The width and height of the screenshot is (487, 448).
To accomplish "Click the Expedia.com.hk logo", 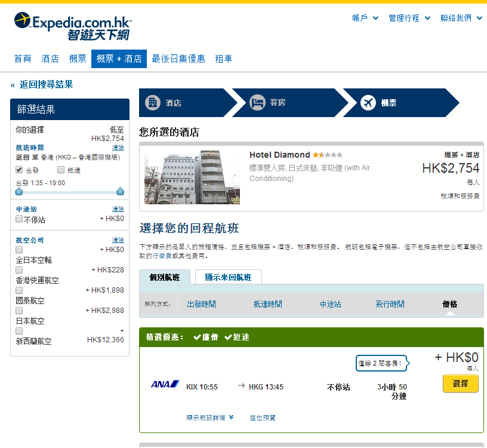I will 73,26.
